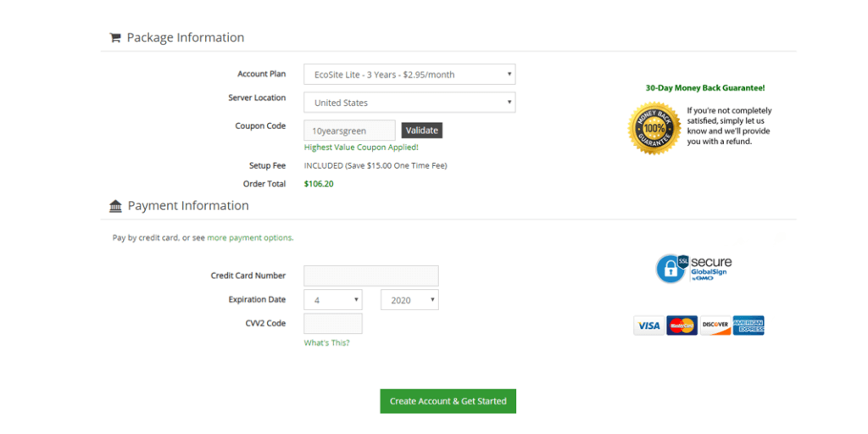Expand the Server Location dropdown
This screenshot has width=868, height=434.
tap(409, 103)
